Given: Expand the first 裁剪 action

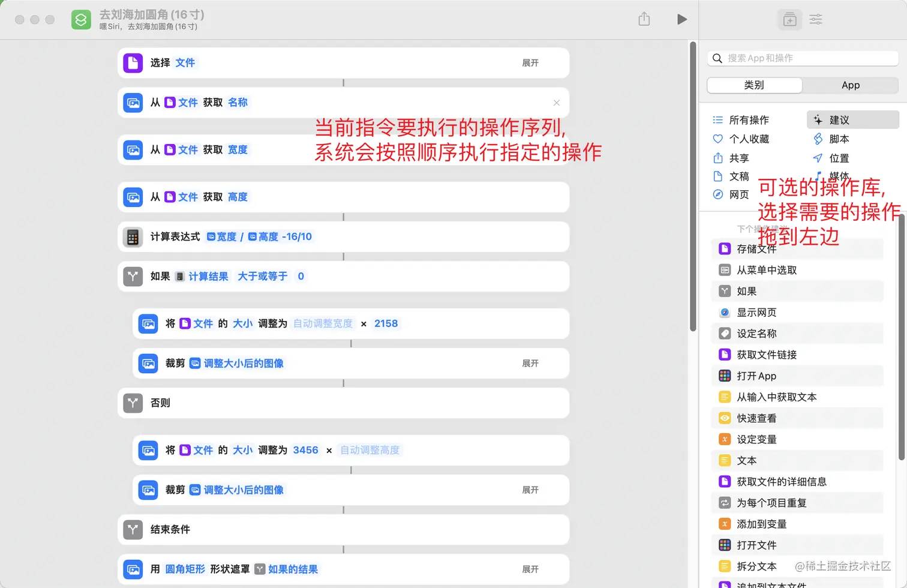Looking at the screenshot, I should tap(530, 363).
